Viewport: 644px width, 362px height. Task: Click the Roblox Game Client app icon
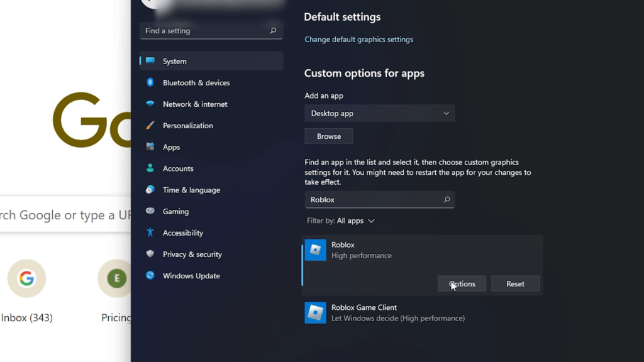pyautogui.click(x=316, y=313)
